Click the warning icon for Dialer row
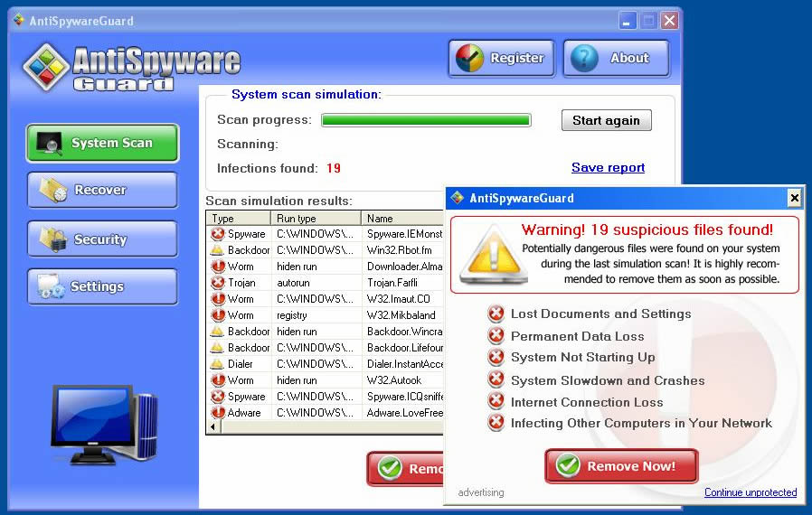Viewport: 812px width, 515px height. point(218,364)
